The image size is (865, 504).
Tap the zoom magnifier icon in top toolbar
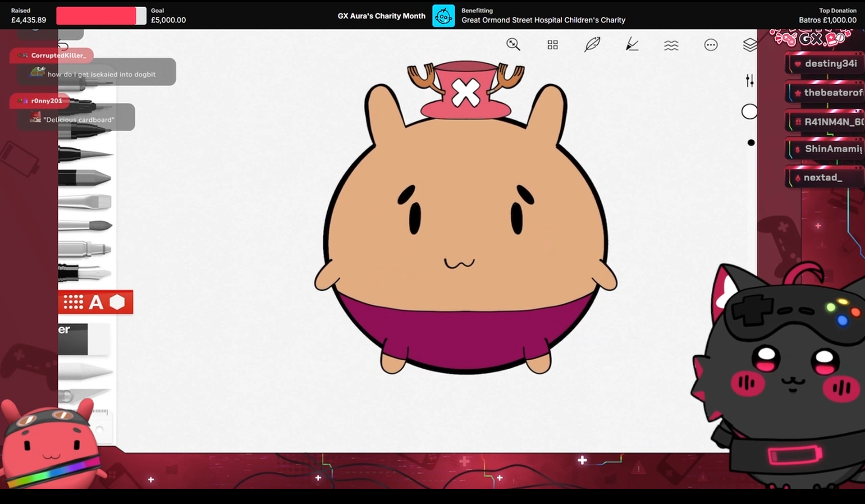513,44
